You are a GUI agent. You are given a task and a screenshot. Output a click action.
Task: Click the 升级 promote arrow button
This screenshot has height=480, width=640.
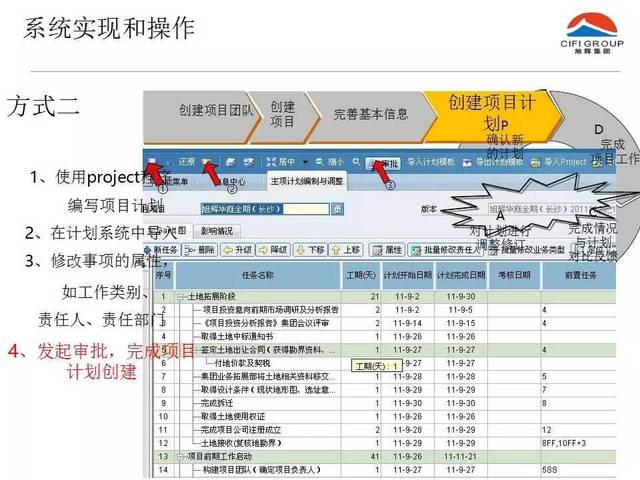coord(237,250)
